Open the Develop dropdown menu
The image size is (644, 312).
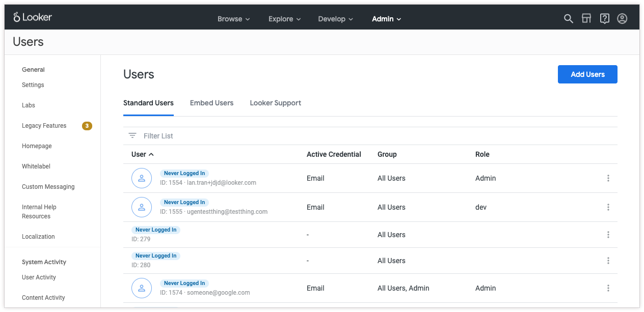(x=335, y=19)
